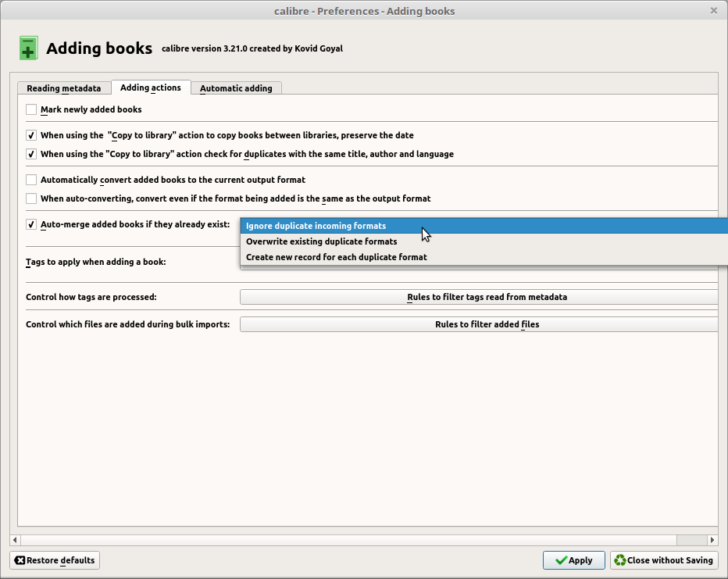Viewport: 728px width, 579px height.
Task: Enable Mark newly added books checkbox
Action: (31, 109)
